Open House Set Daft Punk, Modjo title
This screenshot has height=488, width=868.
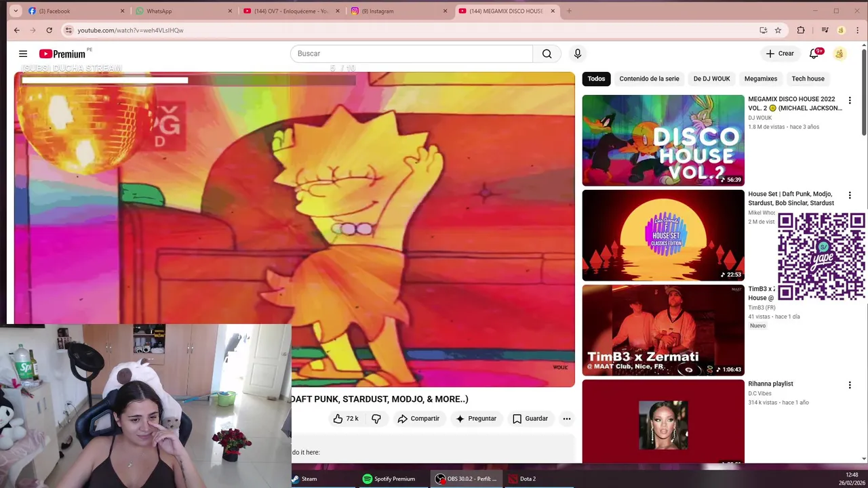[791, 198]
